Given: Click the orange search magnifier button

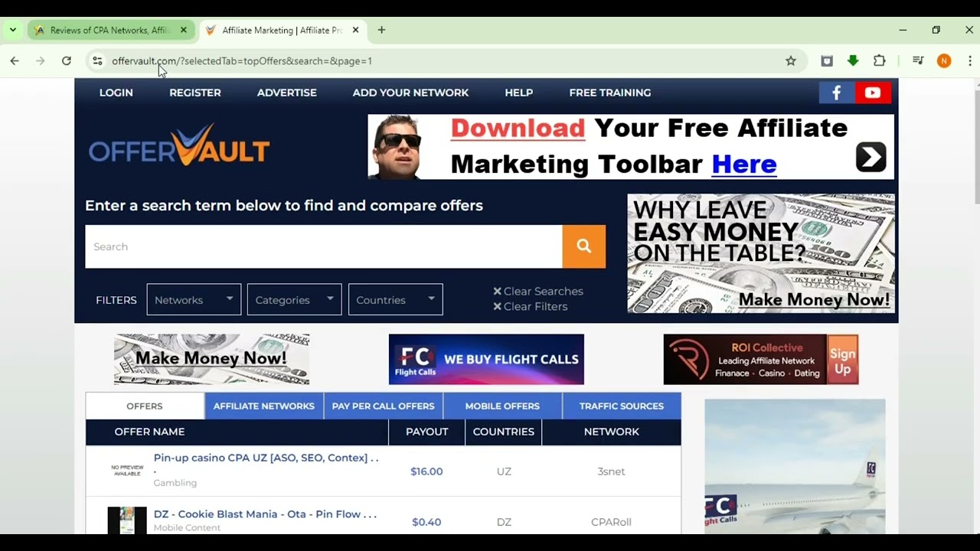Looking at the screenshot, I should coord(584,246).
